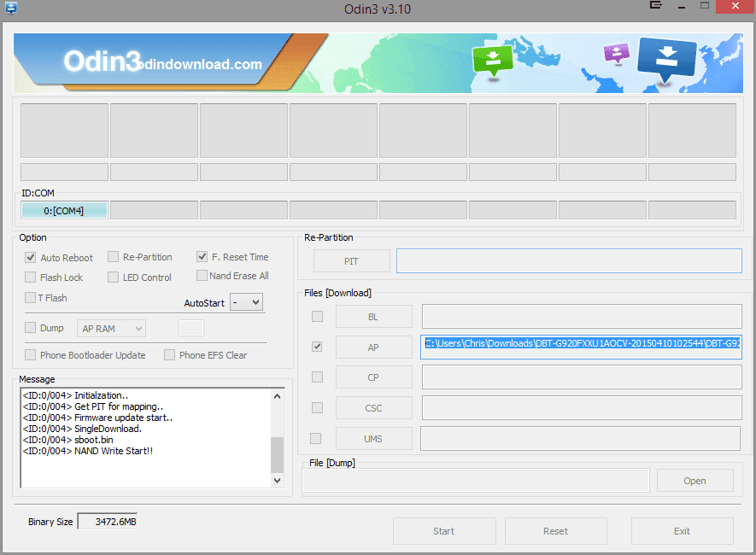Enable the Re-Partition option

tap(113, 257)
